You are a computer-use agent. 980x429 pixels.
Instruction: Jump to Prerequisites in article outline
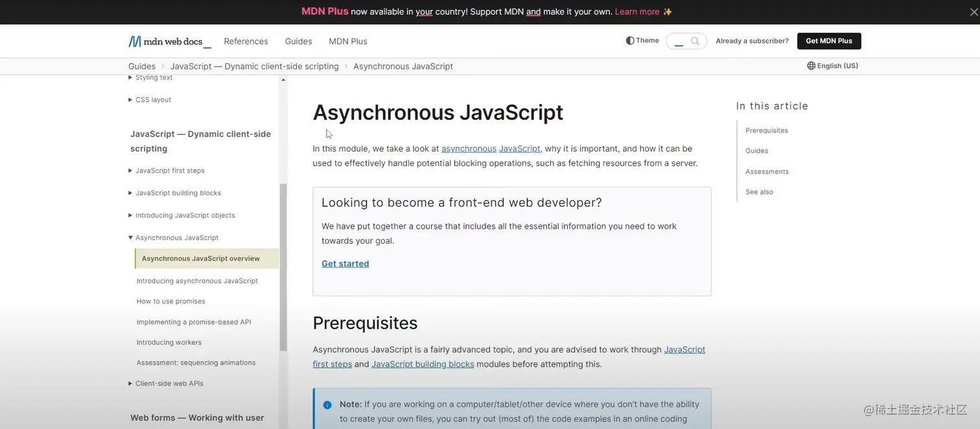coord(767,131)
